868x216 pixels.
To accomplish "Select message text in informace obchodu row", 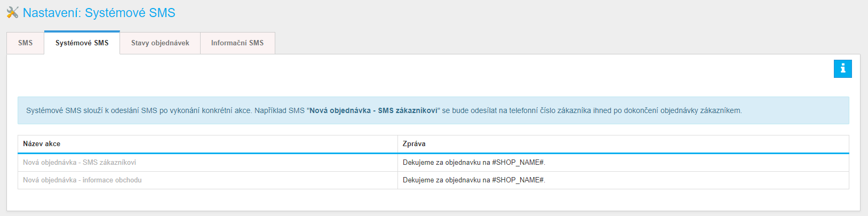I will [474, 180].
